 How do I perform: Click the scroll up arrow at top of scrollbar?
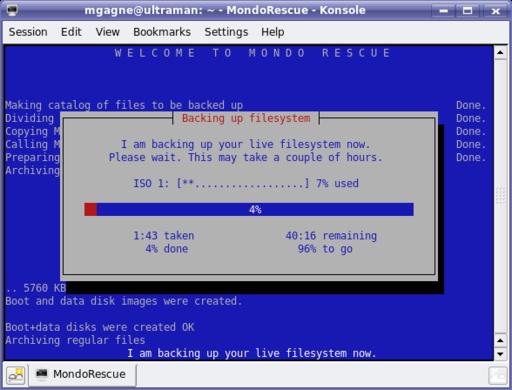(500, 52)
